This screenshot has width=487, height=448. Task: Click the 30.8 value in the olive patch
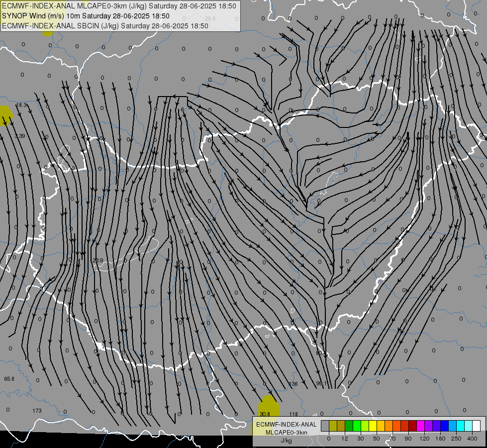(265, 414)
